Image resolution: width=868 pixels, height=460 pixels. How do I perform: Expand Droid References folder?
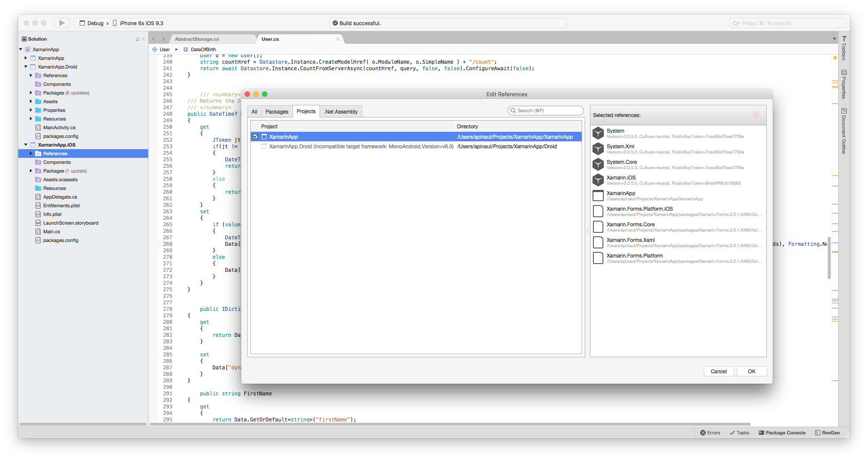tap(31, 75)
